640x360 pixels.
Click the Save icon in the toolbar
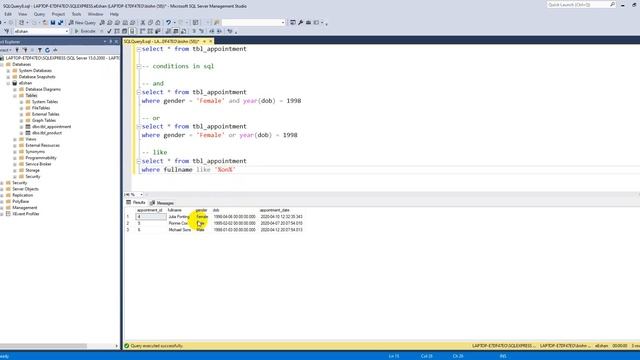[x=53, y=22]
